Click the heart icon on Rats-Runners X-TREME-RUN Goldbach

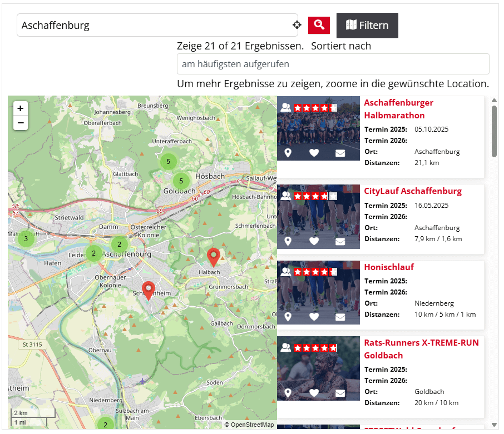314,392
